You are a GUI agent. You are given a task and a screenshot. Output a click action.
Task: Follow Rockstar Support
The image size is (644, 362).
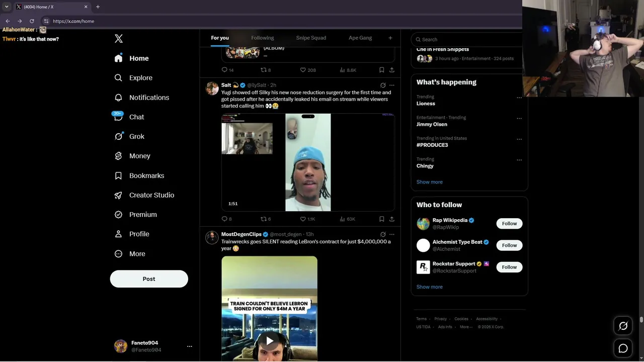(509, 267)
